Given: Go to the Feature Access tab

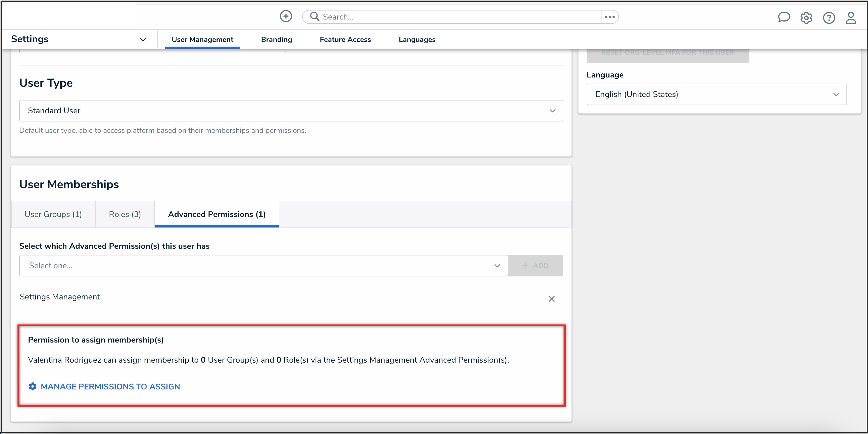Looking at the screenshot, I should [345, 39].
